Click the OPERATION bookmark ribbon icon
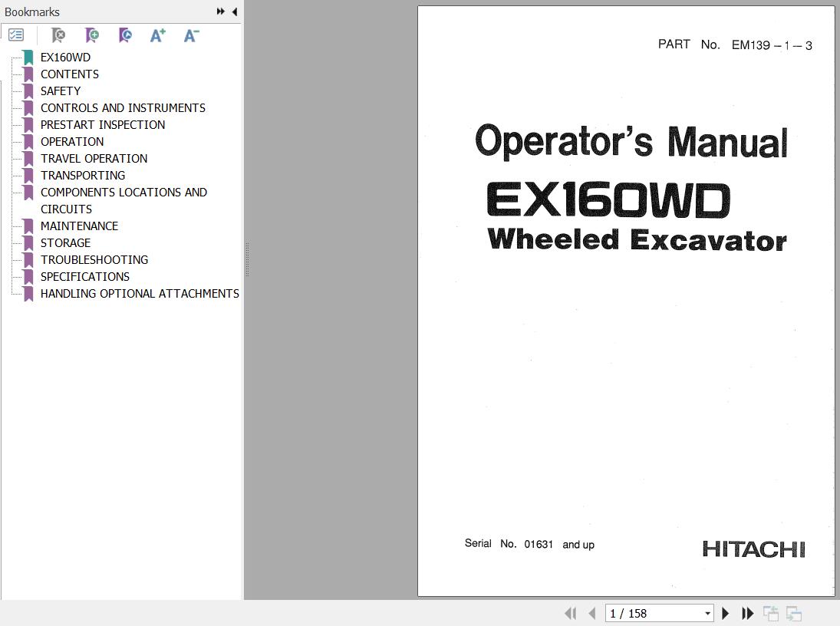This screenshot has height=626, width=840. [28, 141]
